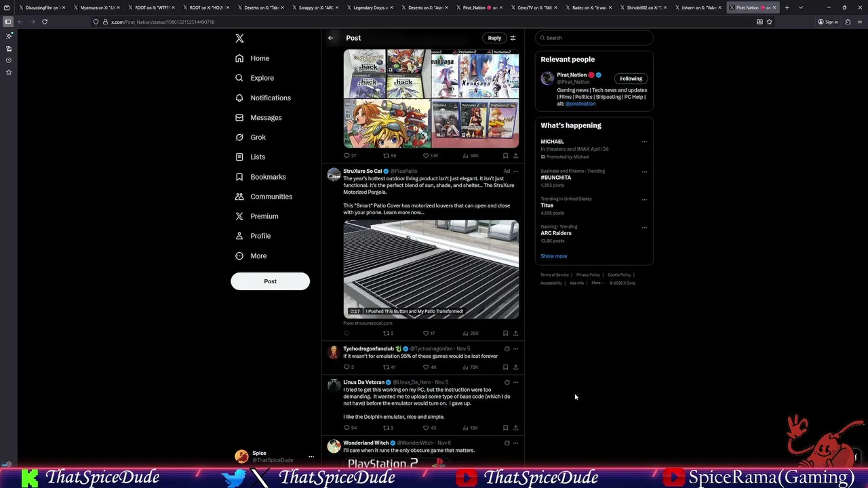Click the X logo in the sidebar
The width and height of the screenshot is (868, 488).
tap(239, 39)
